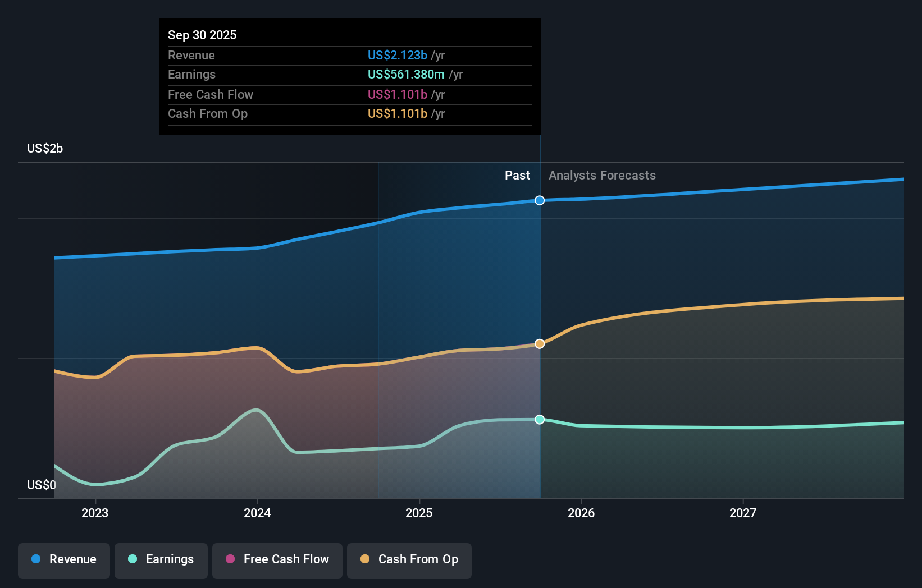The width and height of the screenshot is (922, 588).
Task: Click the 2024 label on the time axis
Action: (257, 512)
